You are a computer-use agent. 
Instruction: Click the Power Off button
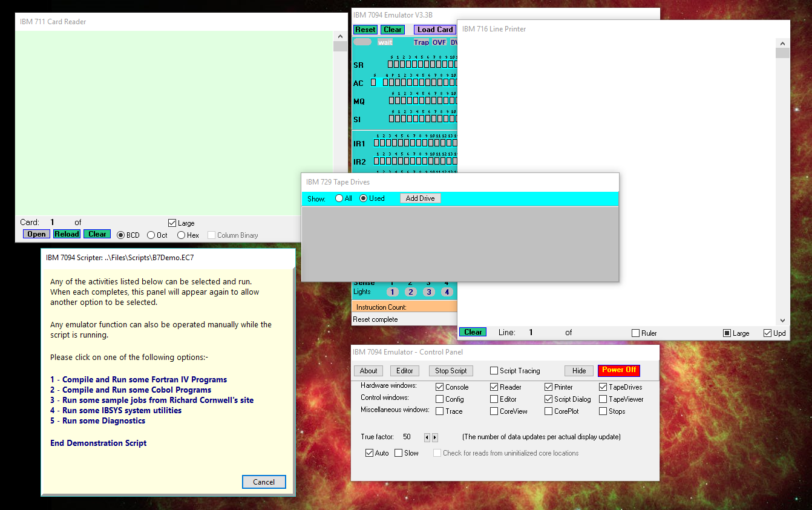pyautogui.click(x=619, y=370)
